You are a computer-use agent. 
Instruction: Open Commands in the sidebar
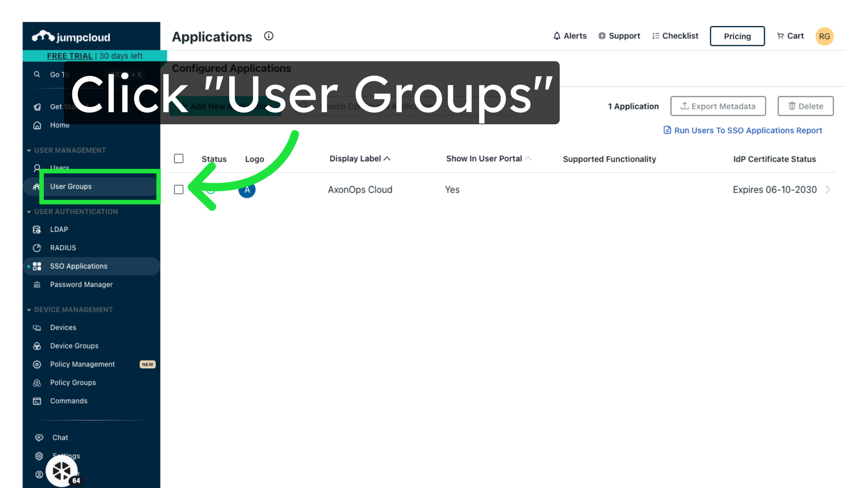pos(69,401)
